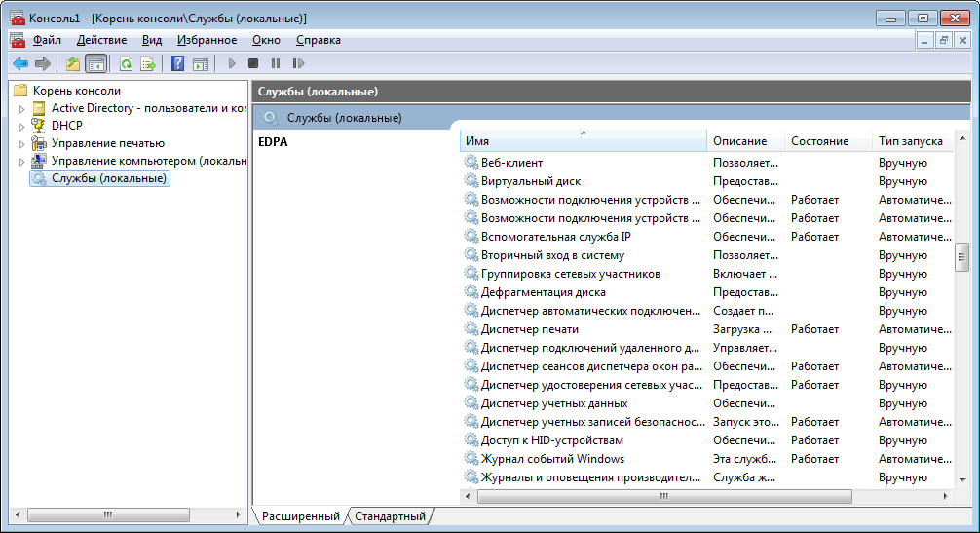
Task: Click the tree pane scroll-right arrow
Action: (x=238, y=515)
